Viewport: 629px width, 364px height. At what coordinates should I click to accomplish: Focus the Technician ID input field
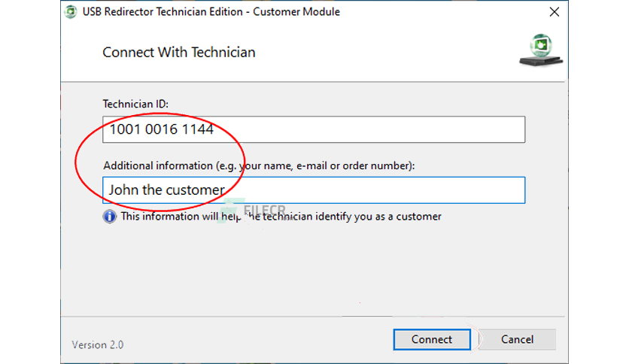[314, 129]
